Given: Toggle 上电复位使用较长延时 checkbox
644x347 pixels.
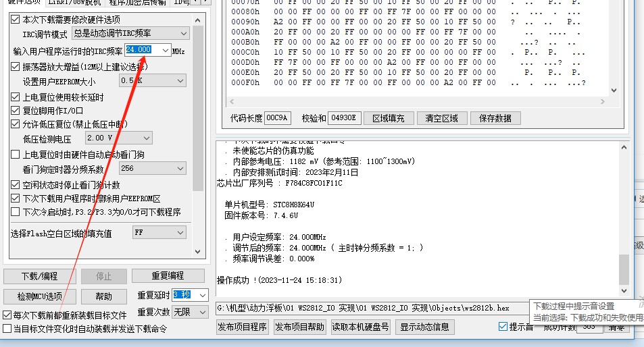Looking at the screenshot, I should click(x=15, y=97).
